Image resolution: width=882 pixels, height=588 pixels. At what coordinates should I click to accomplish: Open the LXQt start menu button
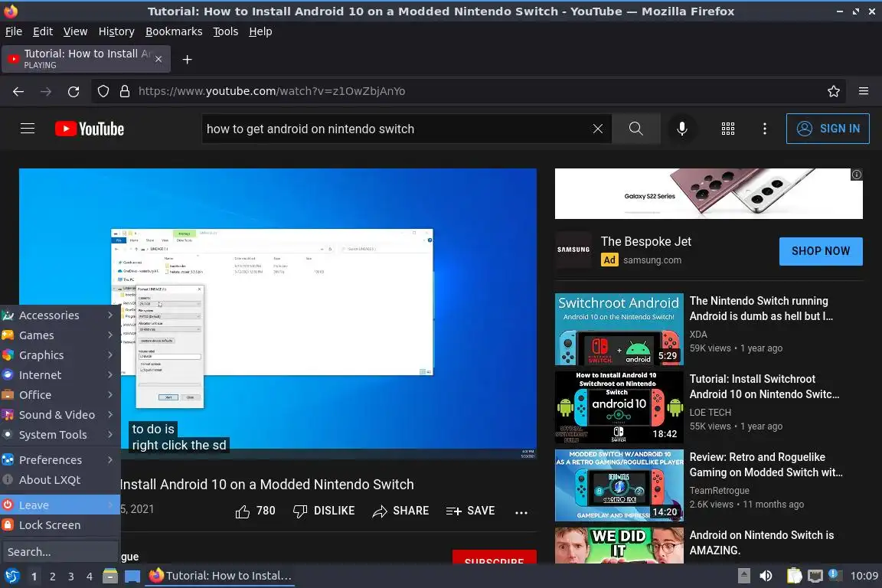pyautogui.click(x=11, y=576)
